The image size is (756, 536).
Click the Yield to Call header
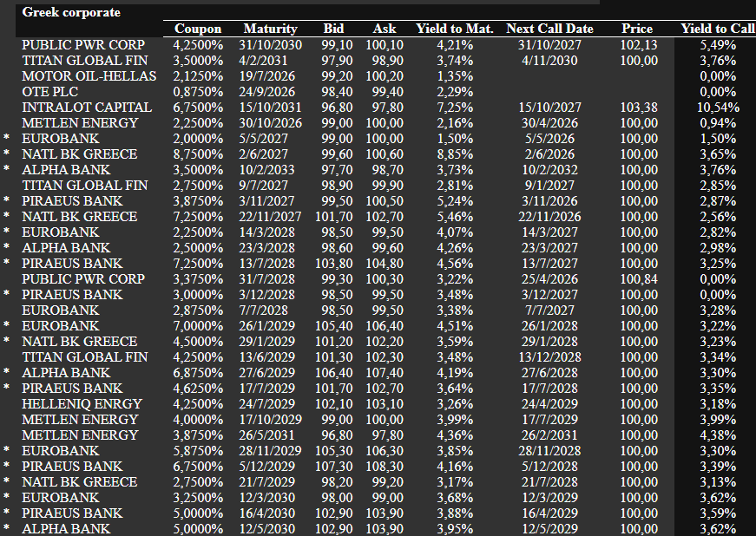pyautogui.click(x=717, y=29)
